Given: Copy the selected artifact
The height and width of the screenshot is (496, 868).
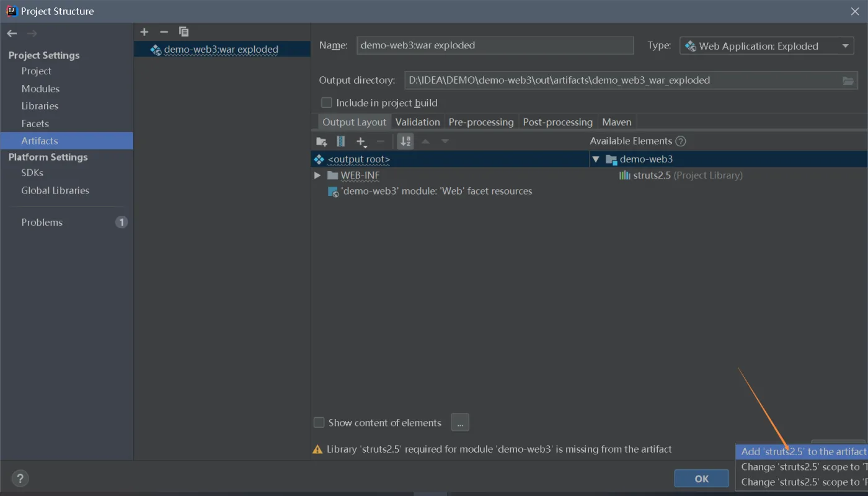Looking at the screenshot, I should (184, 32).
